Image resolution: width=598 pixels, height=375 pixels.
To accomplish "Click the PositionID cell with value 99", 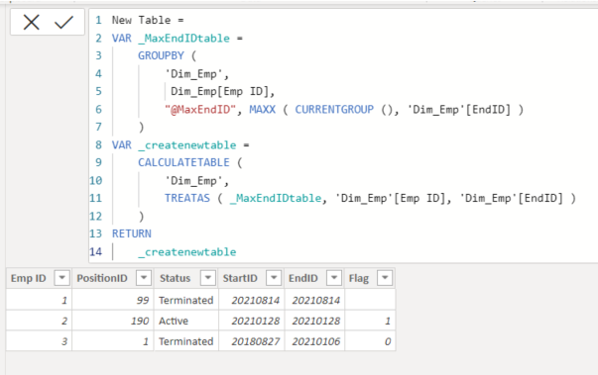I will tap(113, 300).
